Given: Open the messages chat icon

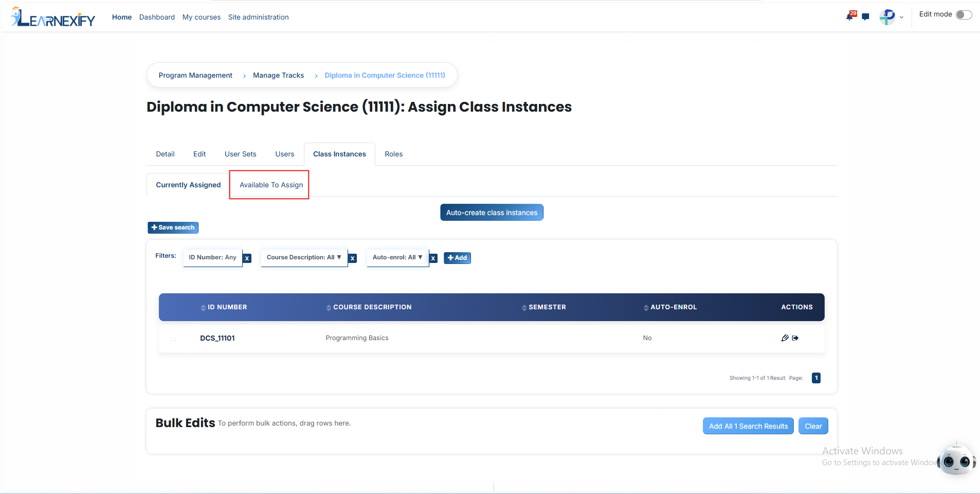Looking at the screenshot, I should (x=865, y=17).
